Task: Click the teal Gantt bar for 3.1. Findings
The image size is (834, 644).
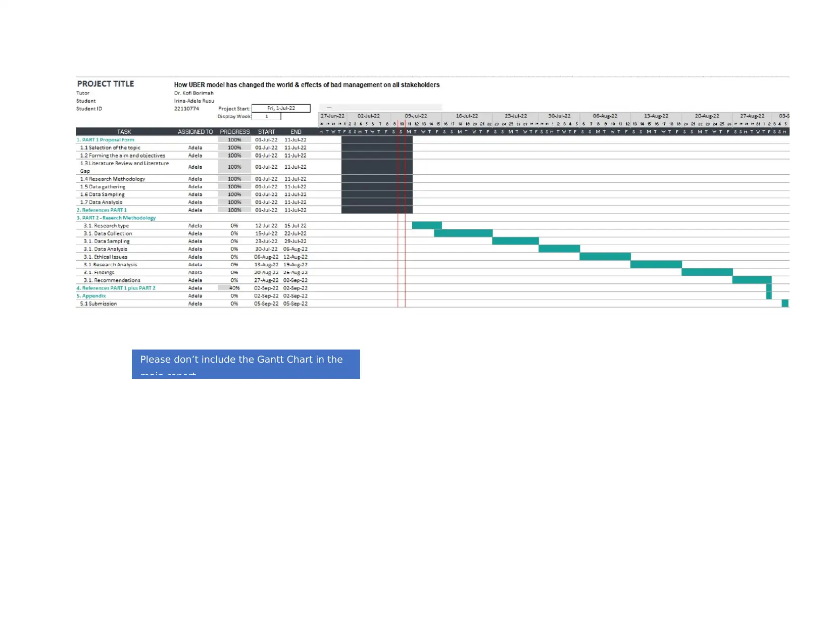Action: point(707,272)
